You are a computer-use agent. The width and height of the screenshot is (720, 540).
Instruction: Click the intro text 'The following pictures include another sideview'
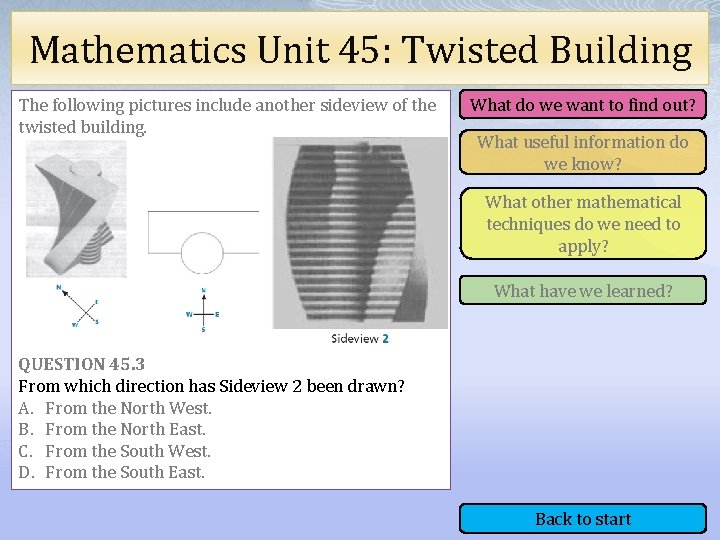[x=227, y=116]
